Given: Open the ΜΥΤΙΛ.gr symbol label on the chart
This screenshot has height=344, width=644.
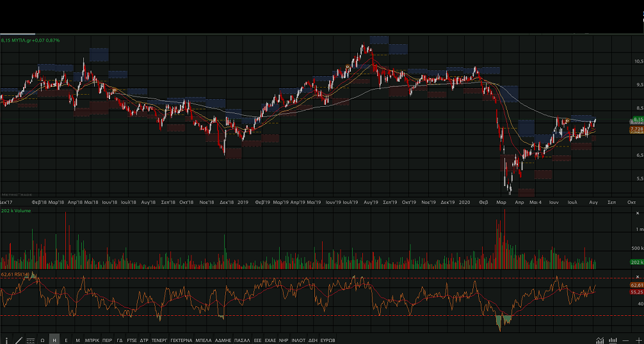Looking at the screenshot, I should 31,40.
